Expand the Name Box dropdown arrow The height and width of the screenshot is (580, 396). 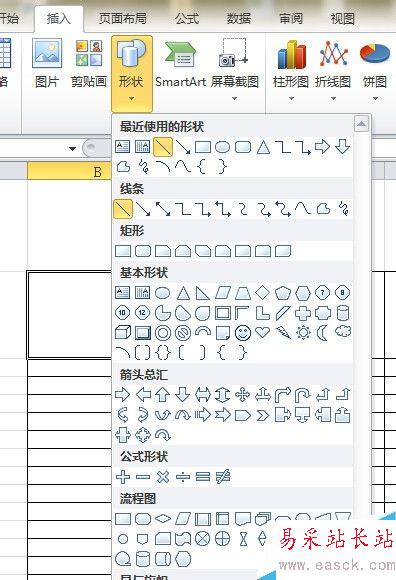(72, 149)
